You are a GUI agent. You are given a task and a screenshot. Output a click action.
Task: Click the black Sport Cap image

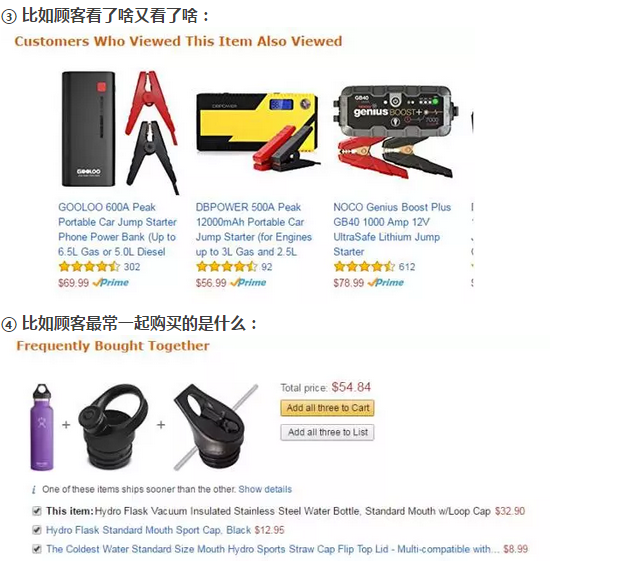(x=113, y=427)
